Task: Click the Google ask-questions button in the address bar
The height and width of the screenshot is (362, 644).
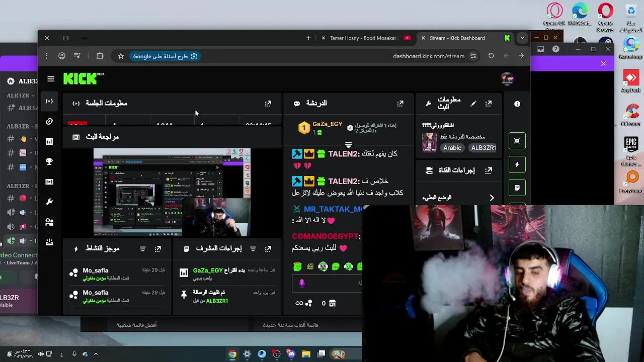Action: [x=165, y=56]
